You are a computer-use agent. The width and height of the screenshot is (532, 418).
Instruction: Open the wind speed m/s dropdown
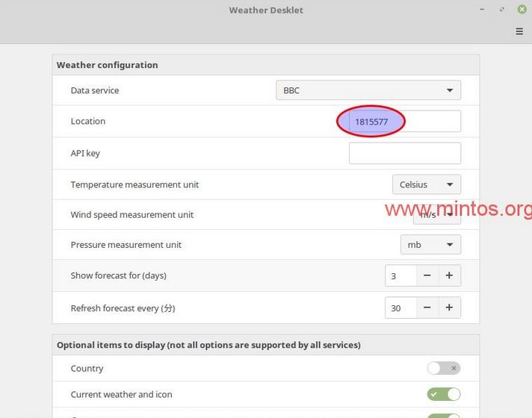[436, 215]
